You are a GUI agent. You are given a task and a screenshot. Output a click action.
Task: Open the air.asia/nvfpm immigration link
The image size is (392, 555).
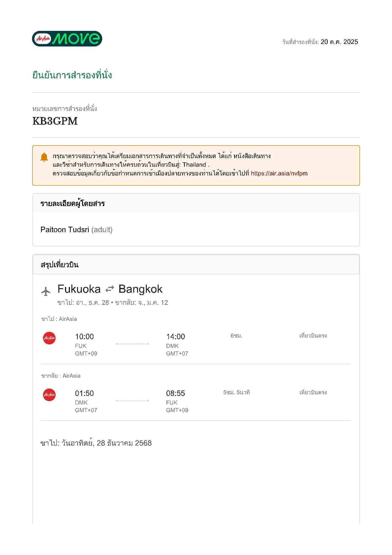pos(279,173)
